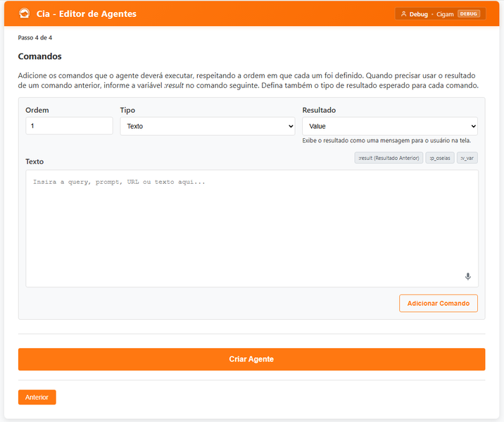
Task: Click the 'Cia - Editor de Agentes' title
Action: point(87,14)
